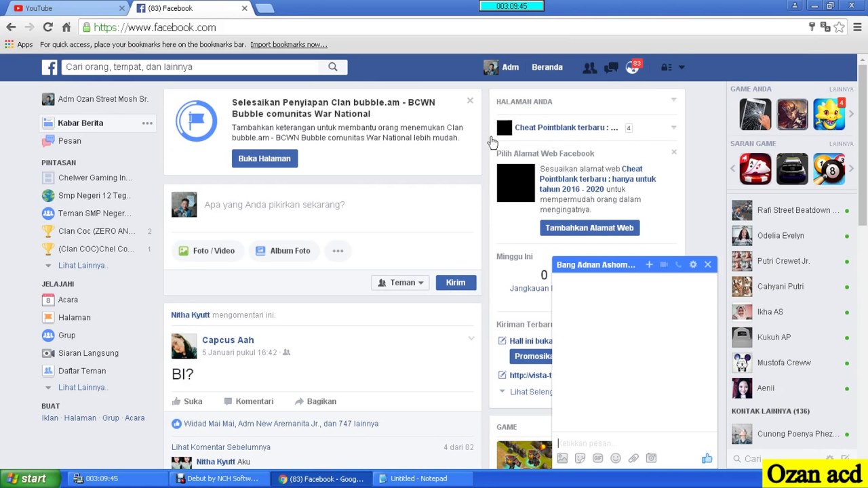Open yellow dragon game with 4 badge
Screen dimensions: 868x488
point(829,114)
